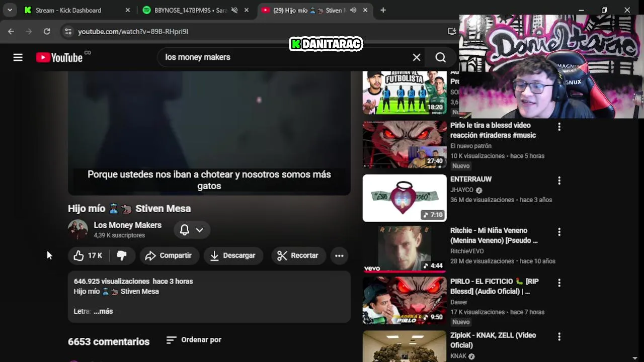The image size is (644, 362).
Task: Click page scrollbar down arrow
Action: click(635, 358)
